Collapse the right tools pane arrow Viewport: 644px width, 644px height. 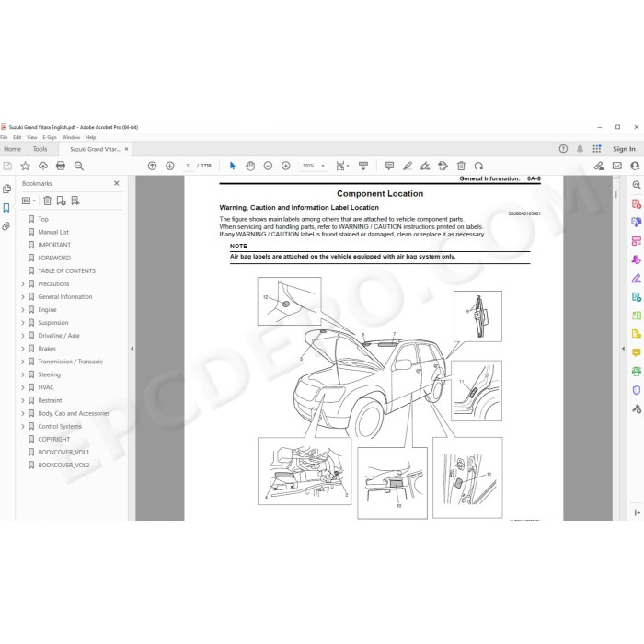click(623, 349)
